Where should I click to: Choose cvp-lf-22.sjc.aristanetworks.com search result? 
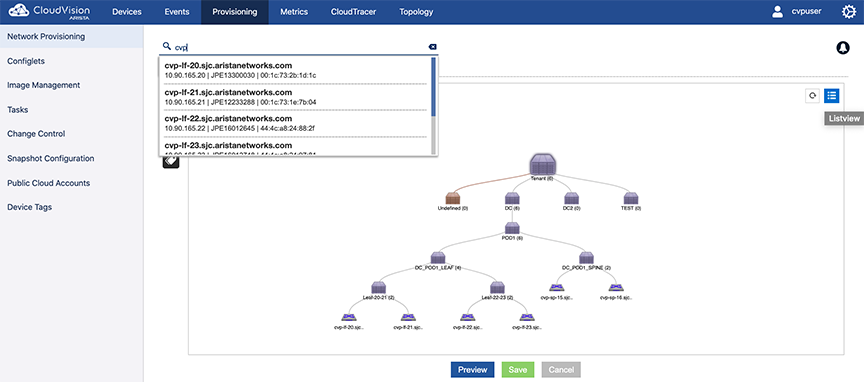[296, 123]
